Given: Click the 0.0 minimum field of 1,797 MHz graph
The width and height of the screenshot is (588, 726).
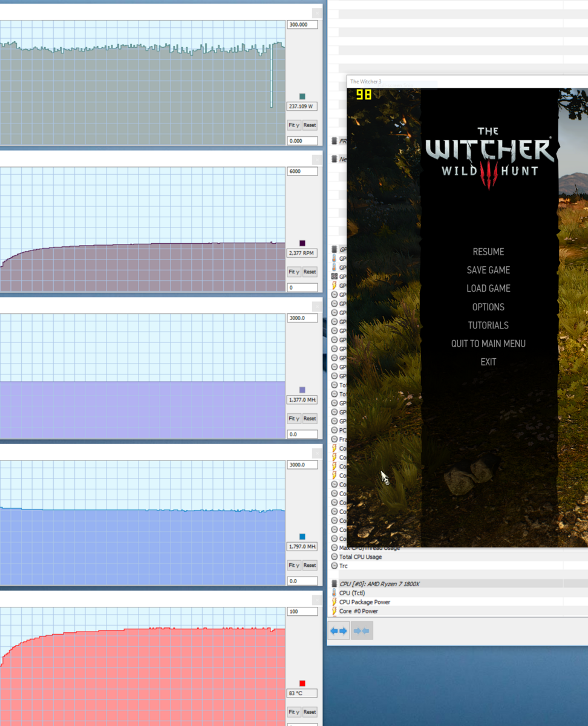Looking at the screenshot, I should click(302, 581).
